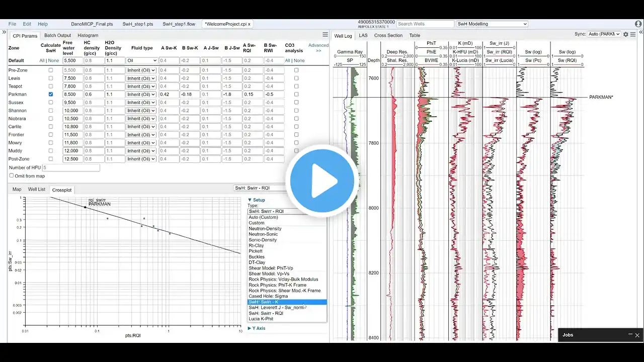Click the Search Wells field
Screen dimensions: 644x362
(x=425, y=24)
